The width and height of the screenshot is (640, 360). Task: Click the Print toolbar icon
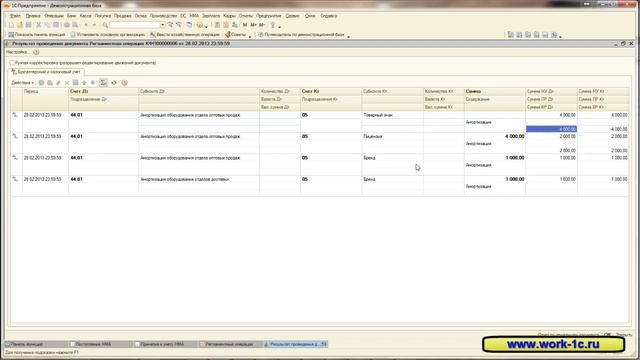pos(67,25)
